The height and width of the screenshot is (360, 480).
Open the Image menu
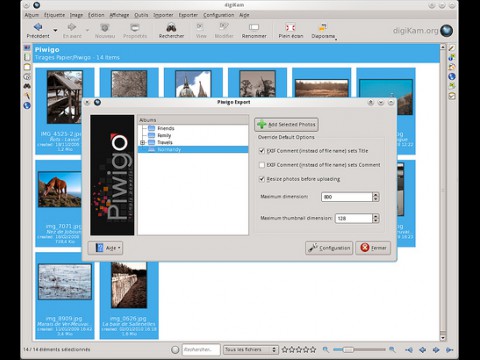coord(76,15)
